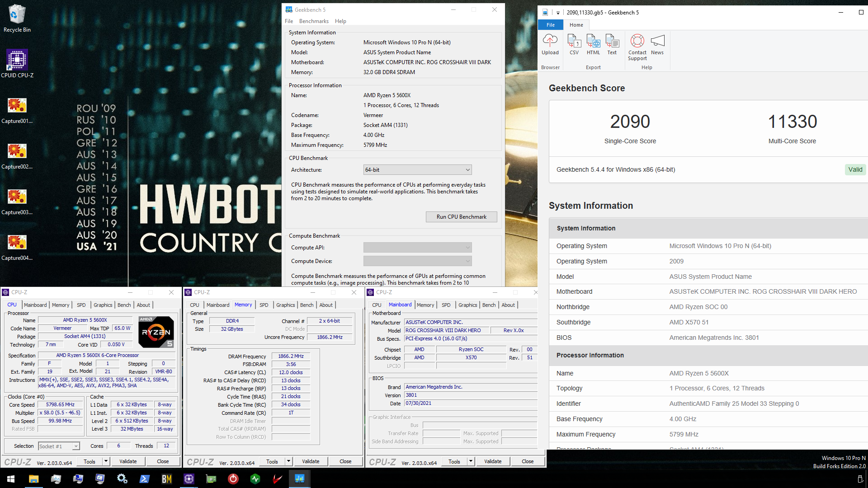
Task: Click the Core Speed 5798.65 MHz field
Action: [60, 405]
